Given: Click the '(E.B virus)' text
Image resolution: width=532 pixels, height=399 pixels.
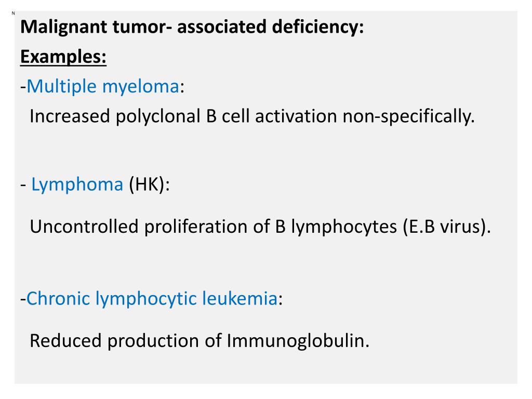Looking at the screenshot, I should (446, 227).
